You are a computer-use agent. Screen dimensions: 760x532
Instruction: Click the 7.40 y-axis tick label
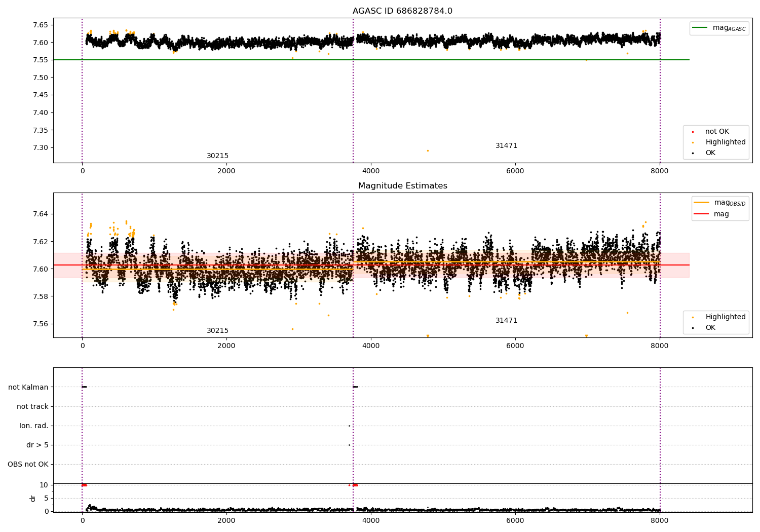coord(41,112)
